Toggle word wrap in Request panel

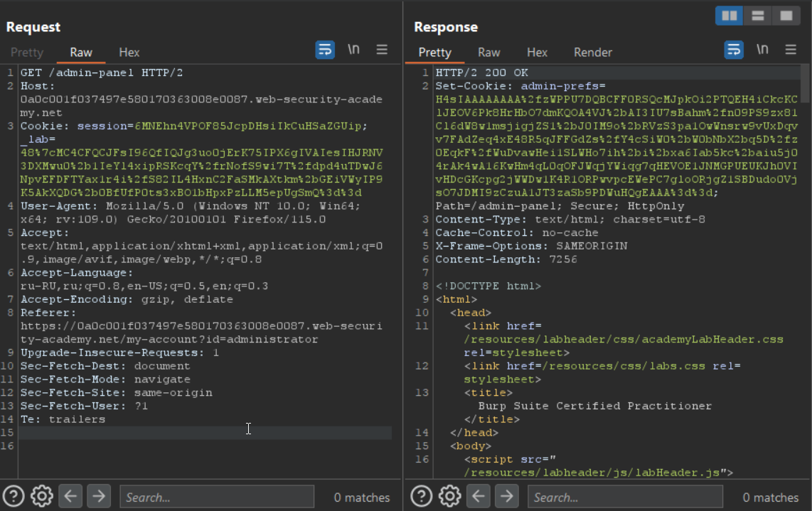pyautogui.click(x=325, y=50)
